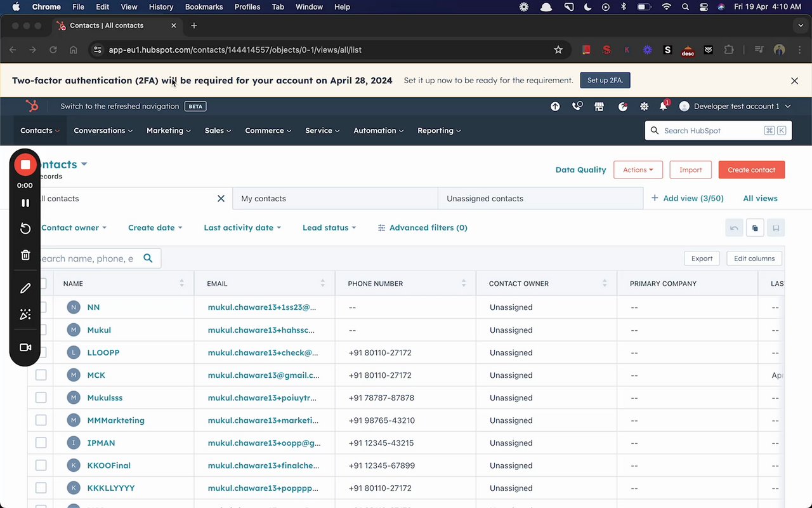Screen dimensions: 812x508
Task: Reload the page in Chrome
Action: click(x=53, y=50)
